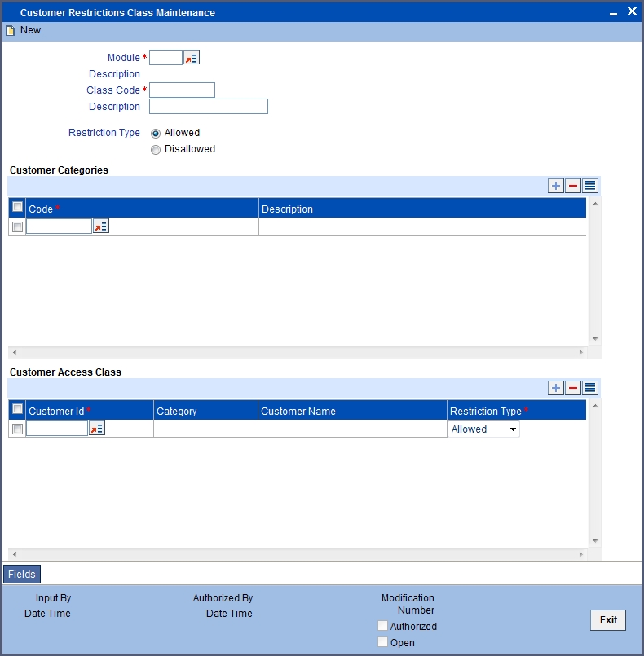The width and height of the screenshot is (644, 656).
Task: Delete selected row in Customer Access Class
Action: [x=573, y=388]
